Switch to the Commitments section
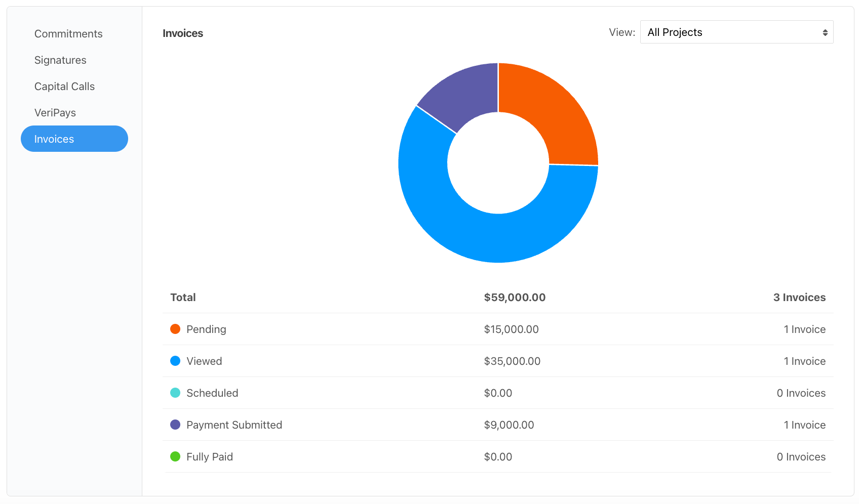The height and width of the screenshot is (504, 859). (x=68, y=33)
